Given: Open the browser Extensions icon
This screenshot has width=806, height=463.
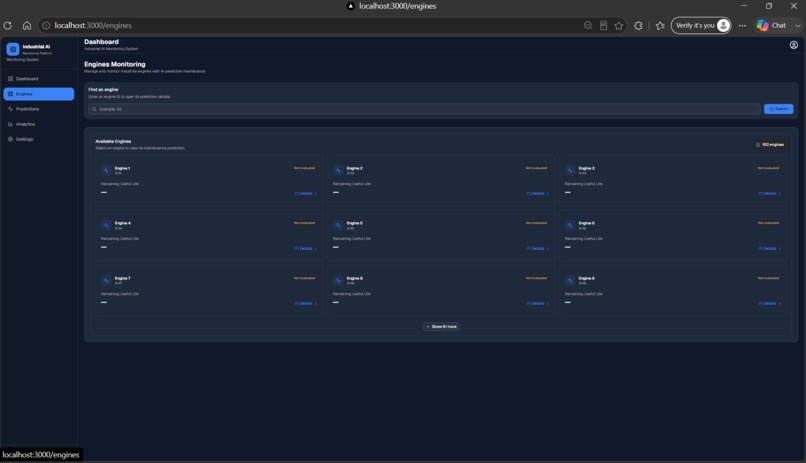Looking at the screenshot, I should click(638, 25).
